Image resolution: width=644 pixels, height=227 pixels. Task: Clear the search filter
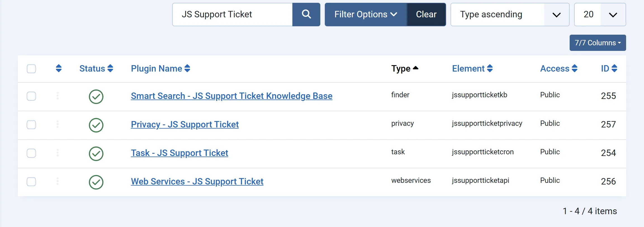(426, 15)
